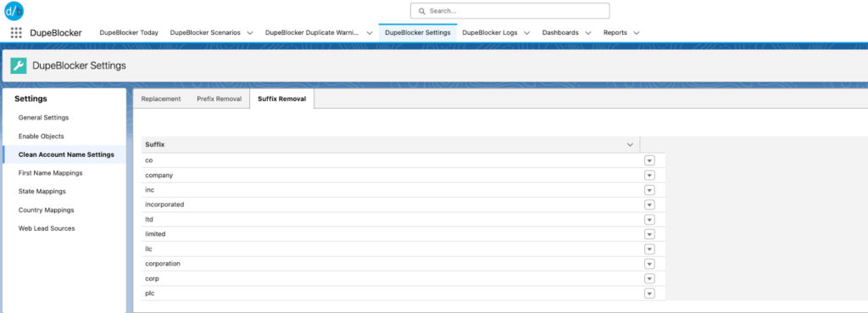Open First Name Mappings
Viewport: 868px width, 313px height.
click(50, 173)
